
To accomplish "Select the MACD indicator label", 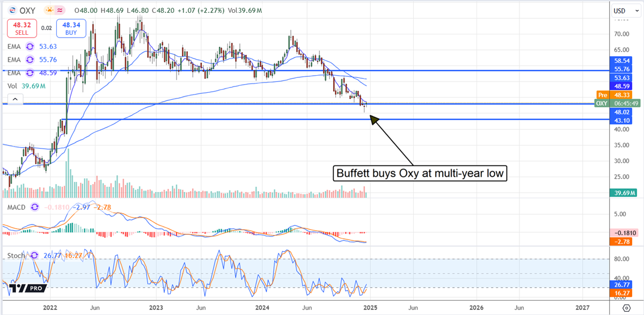I will click(17, 207).
